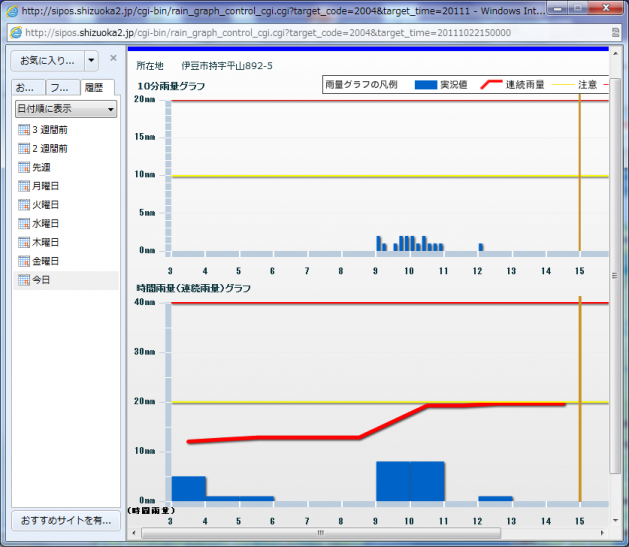629x547 pixels.
Task: Click the 雨量グラフの凡例 legend title
Action: [x=361, y=85]
